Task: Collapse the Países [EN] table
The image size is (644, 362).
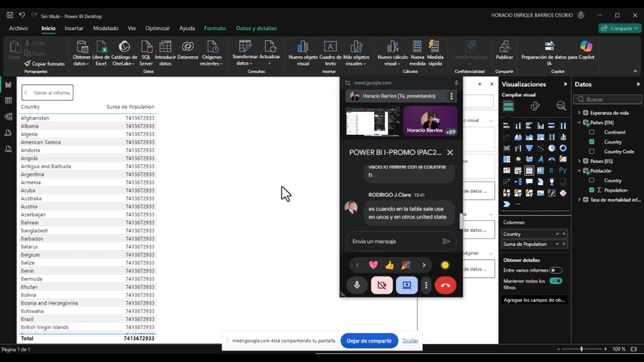Action: point(579,122)
